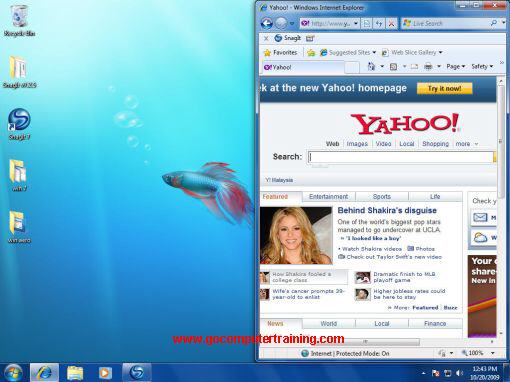Open the Recent Pages dropdown arrow
The image size is (510, 382).
[292, 24]
